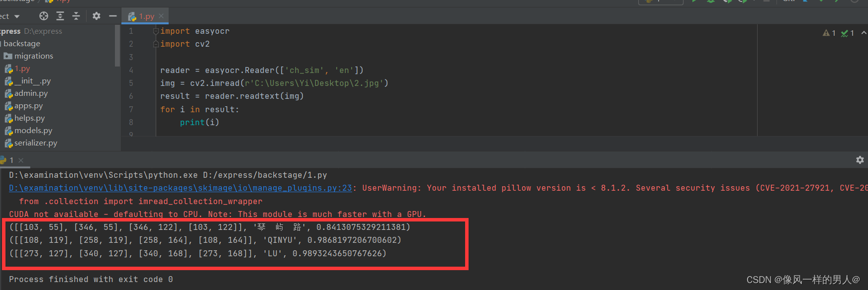Open the manage_plugins.py:23 link in console
Screen dimensions: 868x290
coord(181,188)
